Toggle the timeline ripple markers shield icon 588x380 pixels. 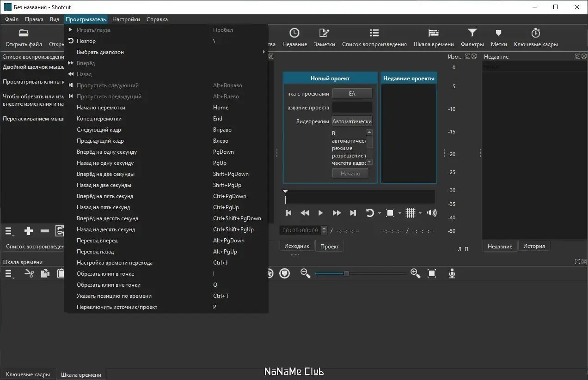(x=285, y=274)
